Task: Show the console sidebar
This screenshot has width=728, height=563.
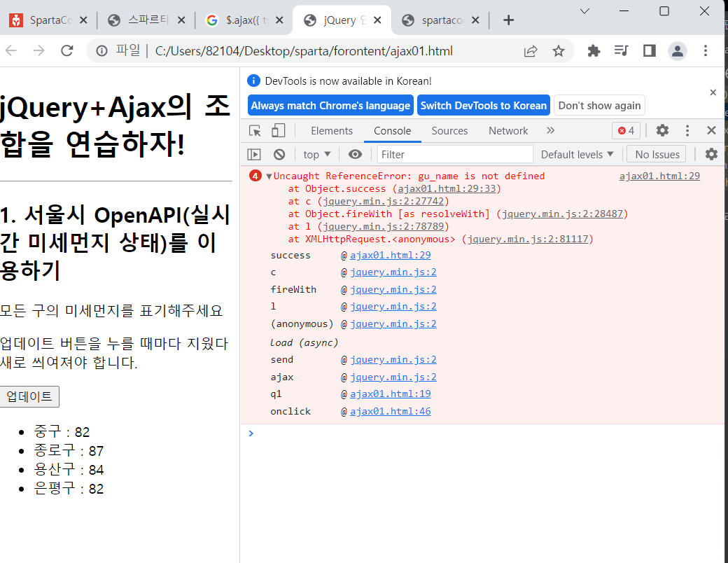Action: [x=254, y=154]
